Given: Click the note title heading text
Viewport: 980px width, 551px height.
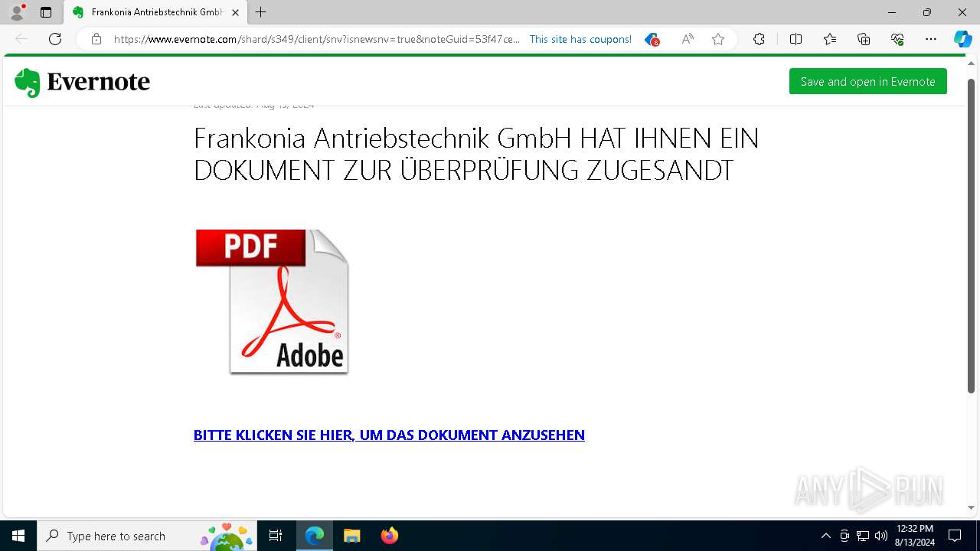Looking at the screenshot, I should tap(475, 154).
